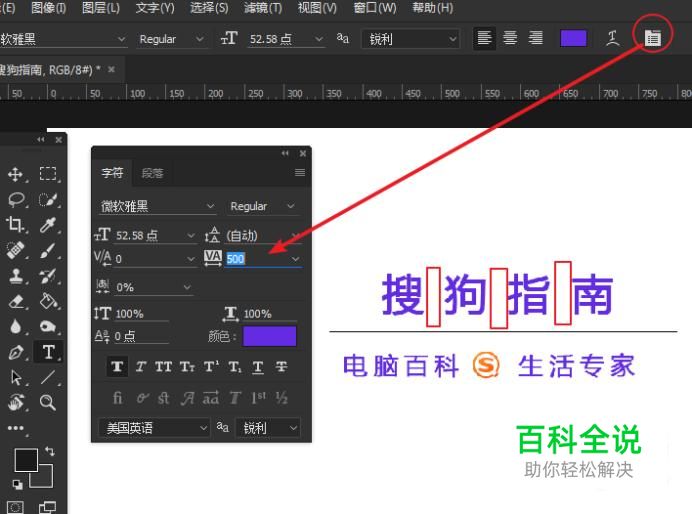
Task: Click 颜色 swatch in Character panel
Action: [270, 336]
